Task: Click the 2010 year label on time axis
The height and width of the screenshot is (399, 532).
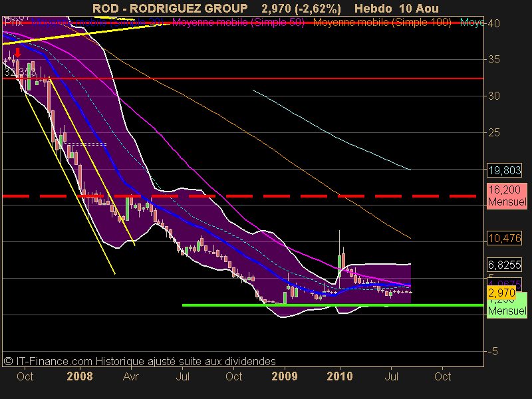Action: click(x=340, y=376)
